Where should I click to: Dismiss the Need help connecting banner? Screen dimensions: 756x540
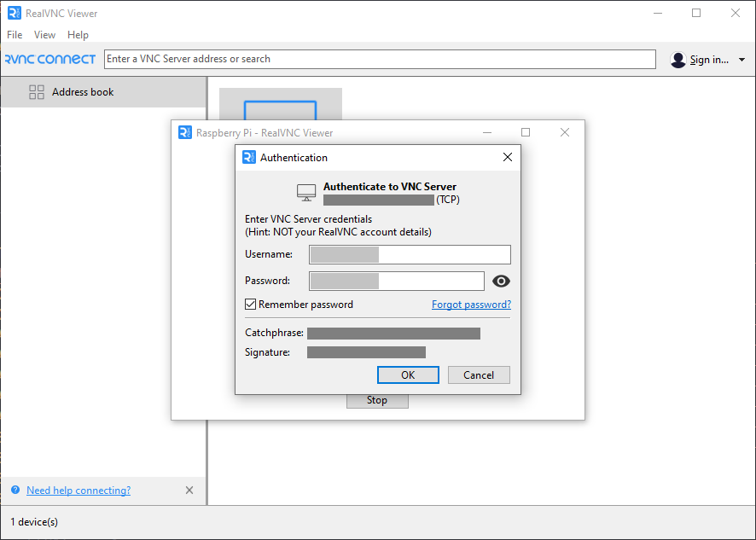pos(189,491)
